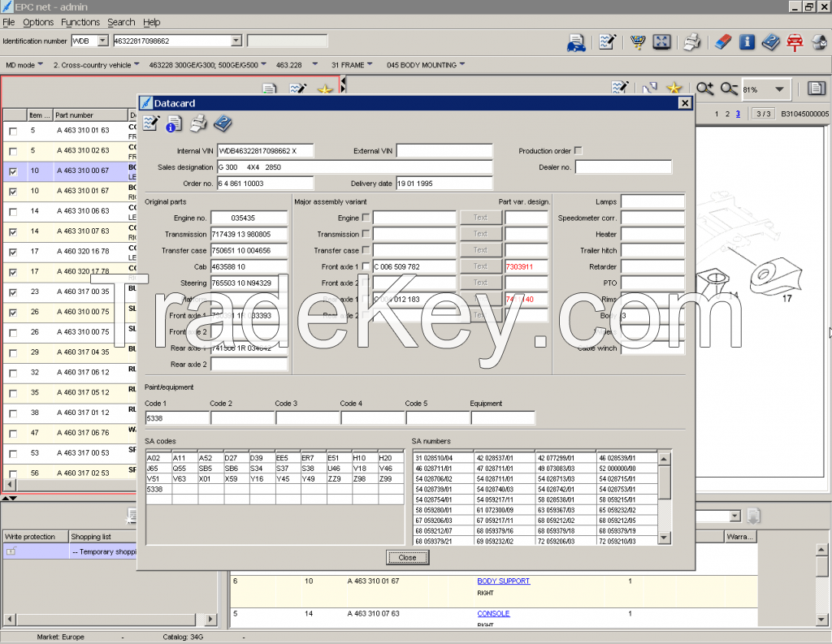The image size is (832, 644).
Task: Open the shopping cart icon
Action: (x=638, y=42)
